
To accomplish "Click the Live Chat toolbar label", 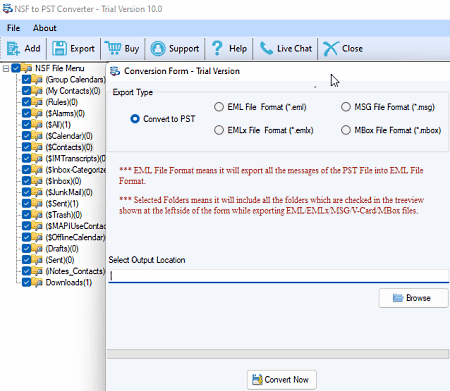I will tap(294, 49).
